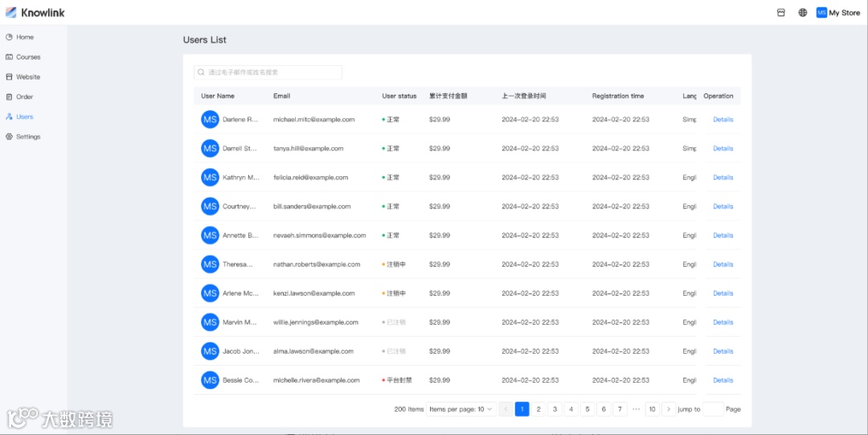
Task: Go to pagination page 10
Action: pos(653,409)
